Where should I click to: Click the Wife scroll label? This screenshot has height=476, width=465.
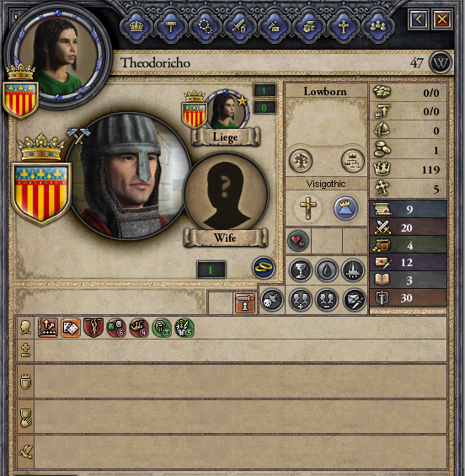pos(225,238)
